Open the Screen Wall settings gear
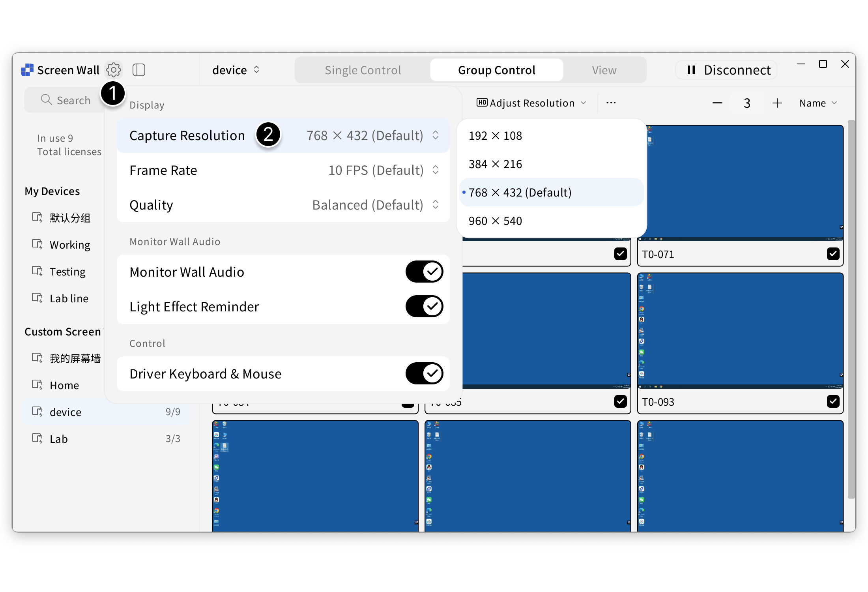Image resolution: width=868 pixels, height=592 pixels. coord(114,70)
